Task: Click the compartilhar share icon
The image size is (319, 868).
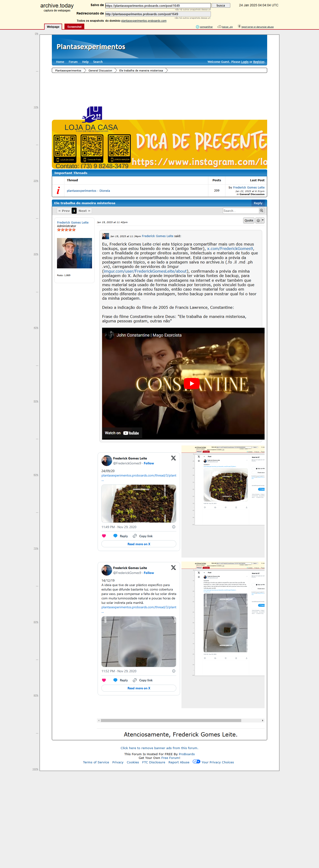Action: [x=197, y=27]
